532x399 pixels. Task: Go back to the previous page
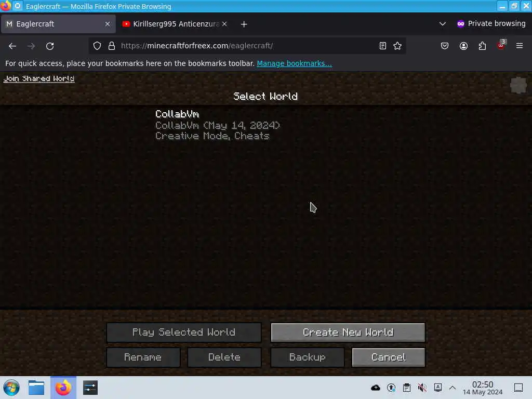pos(12,46)
